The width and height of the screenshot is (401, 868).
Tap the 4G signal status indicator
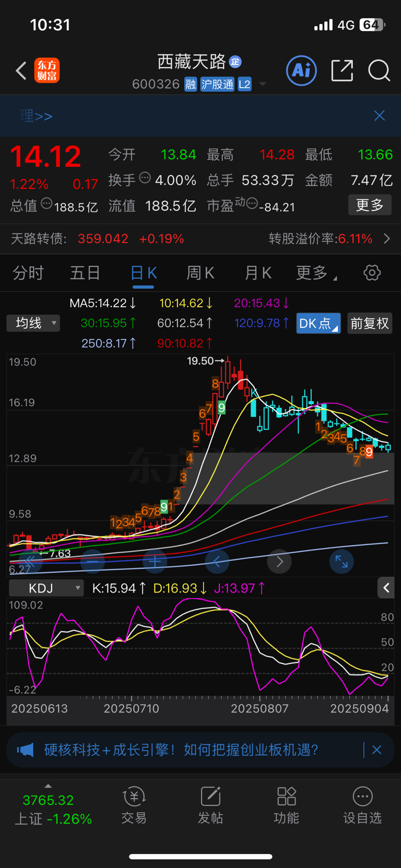coord(346,25)
